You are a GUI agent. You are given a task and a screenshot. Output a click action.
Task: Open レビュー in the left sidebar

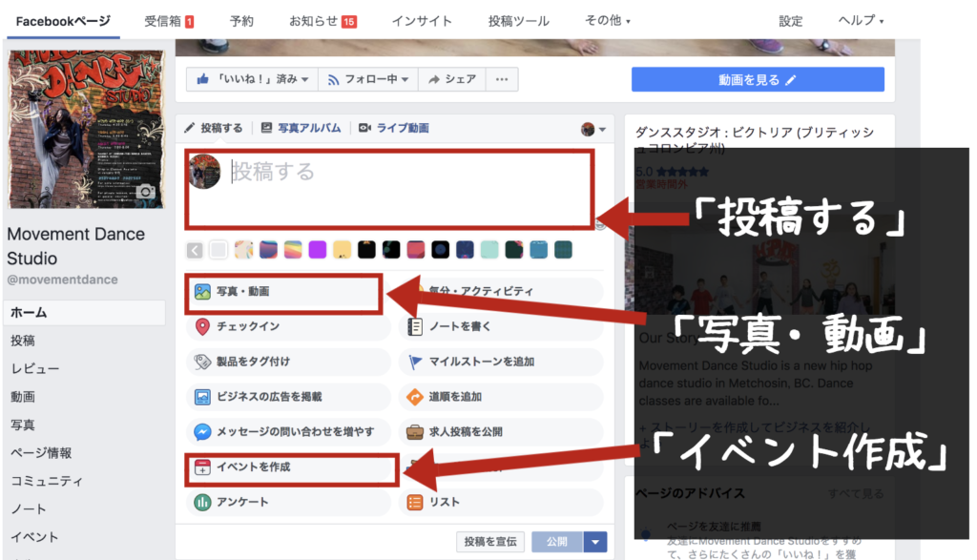35,369
